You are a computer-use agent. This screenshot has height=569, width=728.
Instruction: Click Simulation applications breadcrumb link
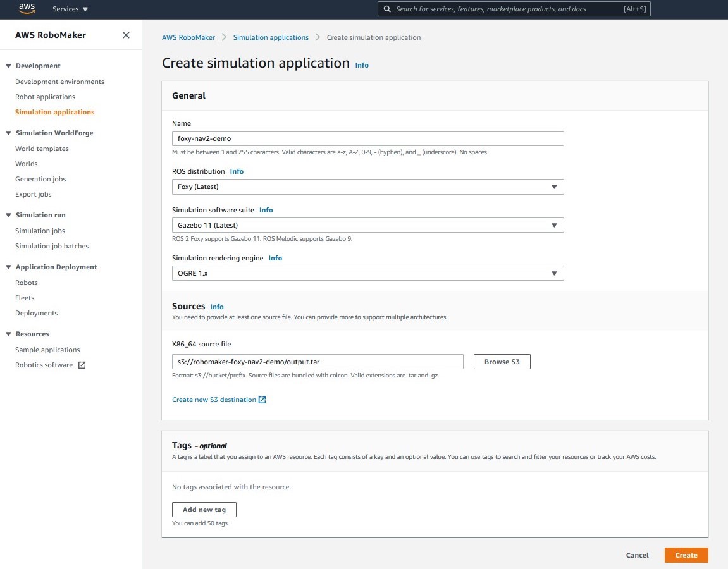click(x=271, y=37)
